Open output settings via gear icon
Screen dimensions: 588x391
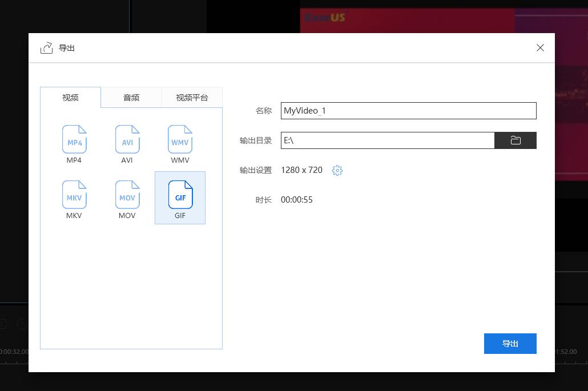(337, 170)
